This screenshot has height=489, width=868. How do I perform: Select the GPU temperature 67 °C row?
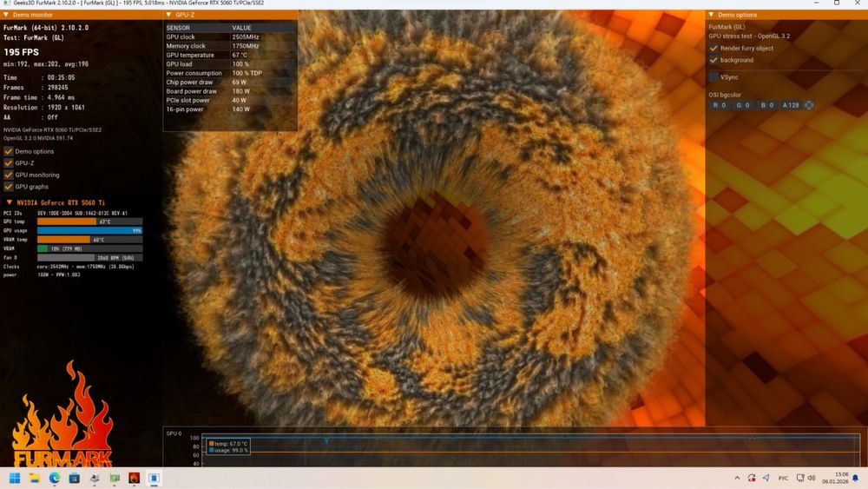(230, 55)
